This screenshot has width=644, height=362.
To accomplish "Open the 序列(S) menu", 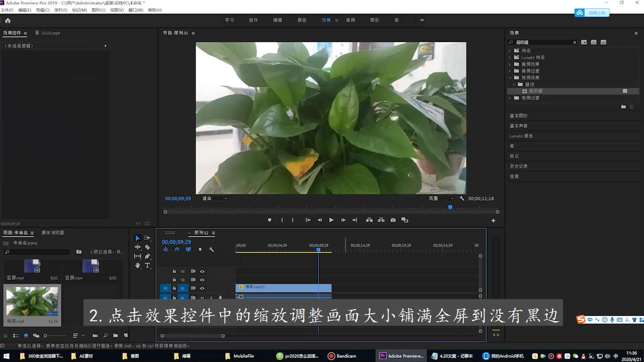I will 61,10.
